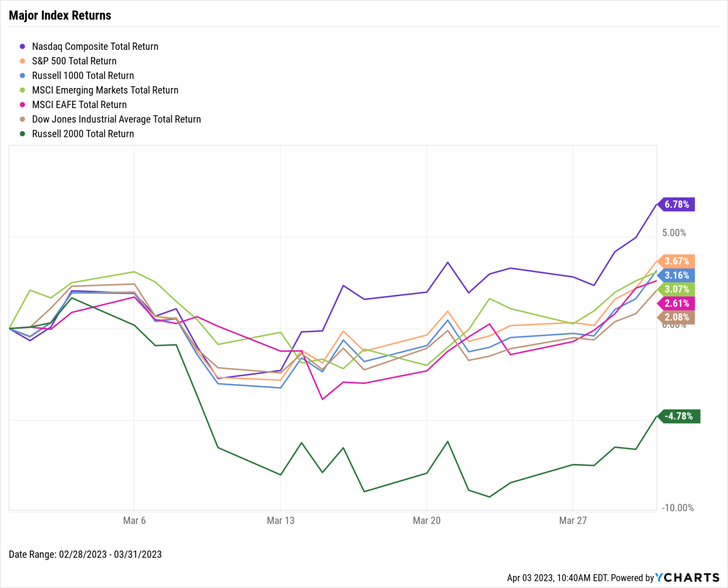Click the Nasdaq line peak near Mar 20

[447, 262]
